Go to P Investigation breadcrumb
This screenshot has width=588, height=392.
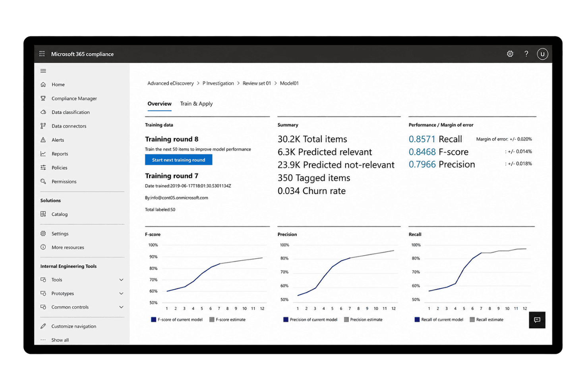point(218,83)
